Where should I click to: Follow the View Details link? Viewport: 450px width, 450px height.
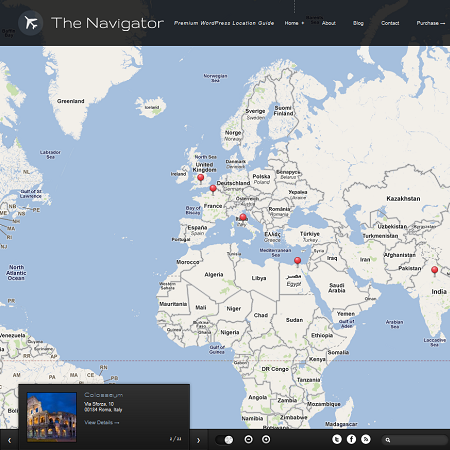(x=102, y=422)
